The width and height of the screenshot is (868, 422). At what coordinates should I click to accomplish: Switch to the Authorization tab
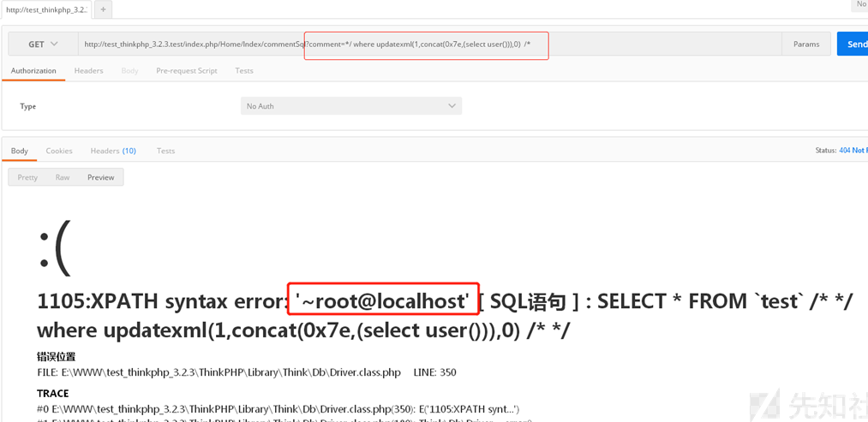tap(33, 71)
